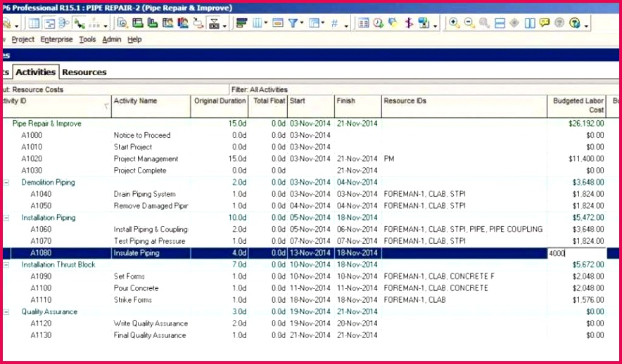622x364 pixels.
Task: Click the Budgeted Labor Cost field showing 4000
Action: pyautogui.click(x=576, y=253)
